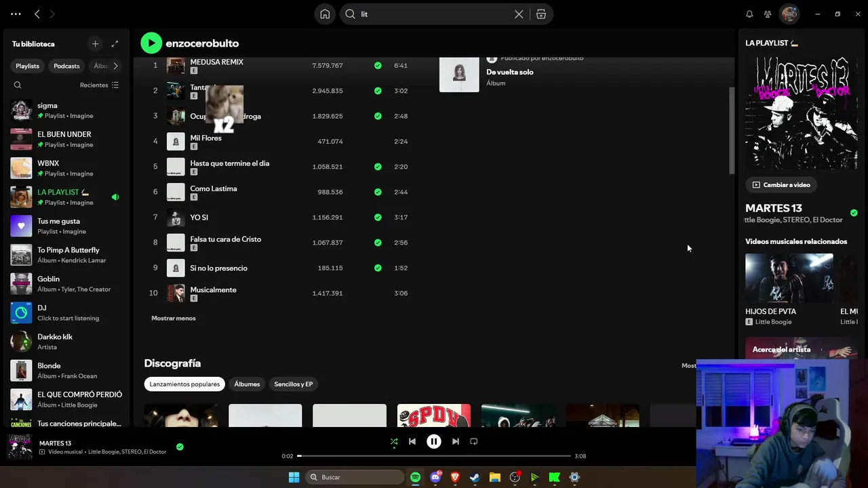Select the Playlists filter chip
Viewport: 868px width, 488px height.
point(28,66)
